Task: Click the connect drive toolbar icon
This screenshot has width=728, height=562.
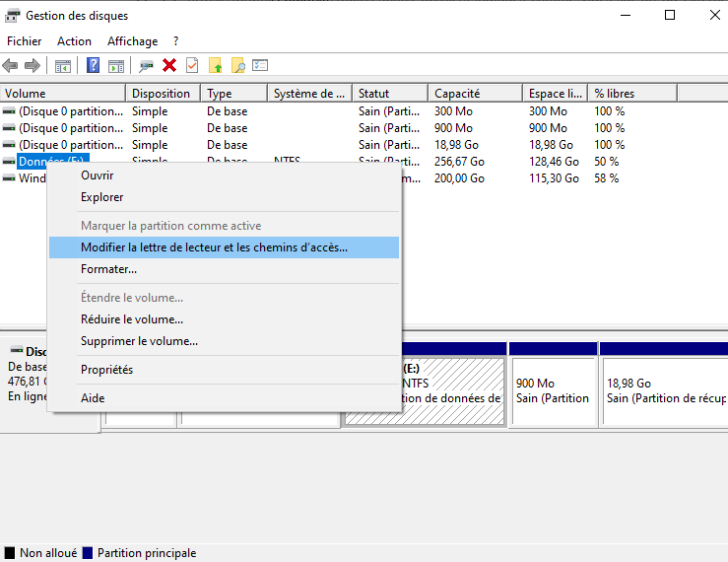Action: 146,66
